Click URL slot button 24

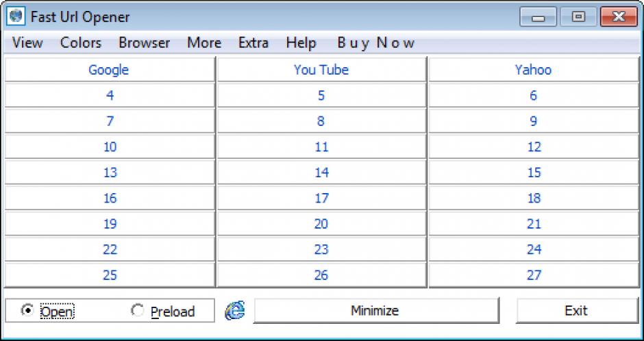[x=534, y=249]
